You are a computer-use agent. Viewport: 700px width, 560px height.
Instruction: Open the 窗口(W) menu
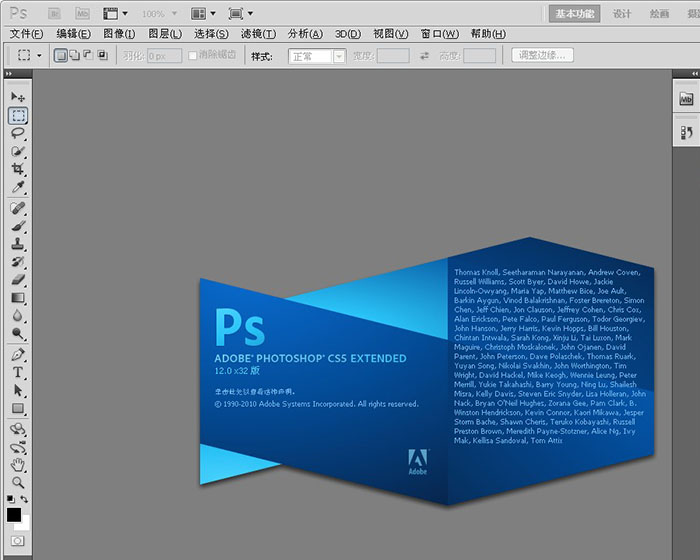coord(439,34)
